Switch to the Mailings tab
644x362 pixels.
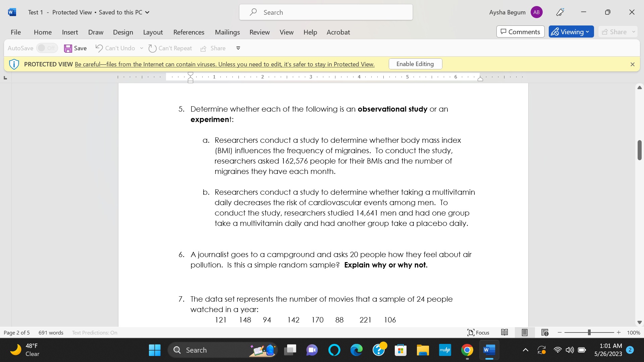click(x=227, y=32)
